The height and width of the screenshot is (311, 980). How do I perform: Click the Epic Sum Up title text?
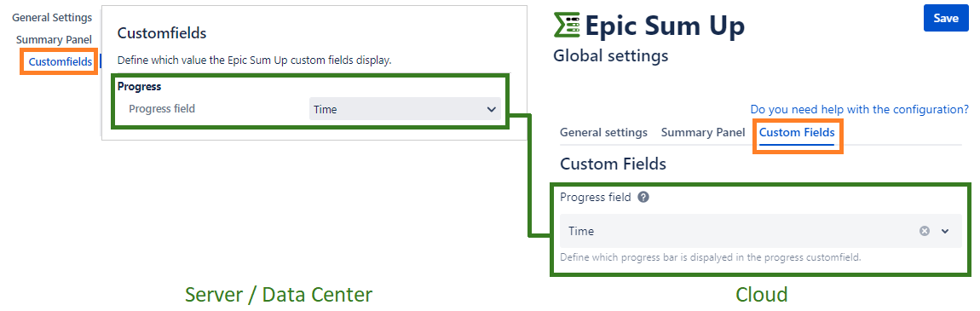coord(665,26)
